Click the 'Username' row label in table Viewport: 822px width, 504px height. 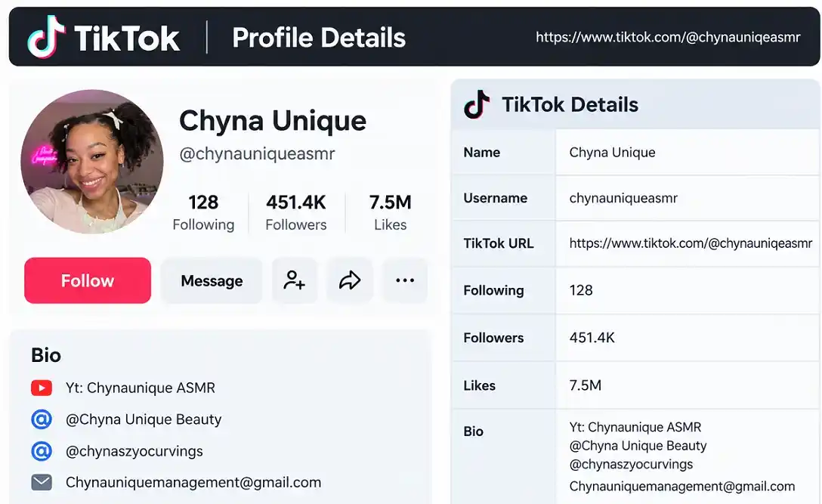click(x=496, y=198)
